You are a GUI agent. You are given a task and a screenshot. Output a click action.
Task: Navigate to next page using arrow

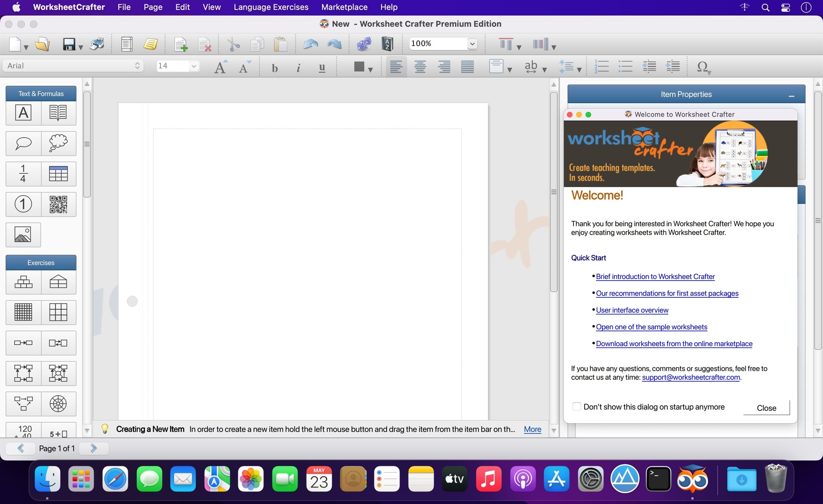94,448
